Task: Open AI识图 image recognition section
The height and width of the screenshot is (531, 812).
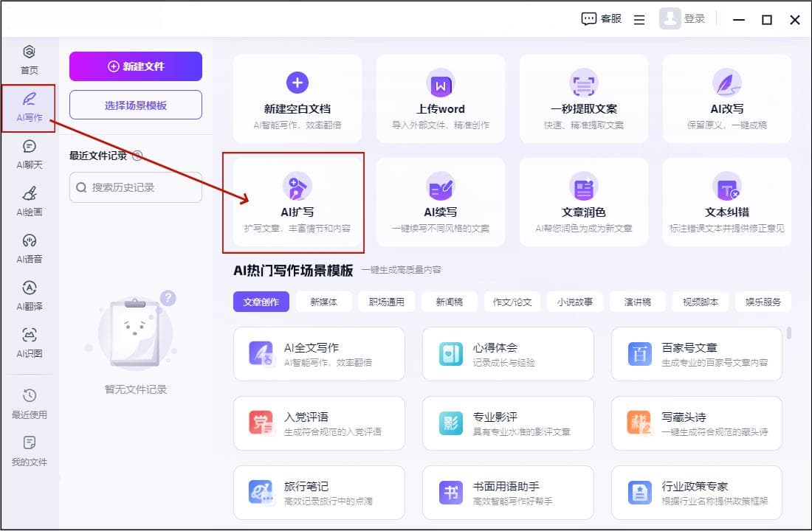Action: coord(29,343)
